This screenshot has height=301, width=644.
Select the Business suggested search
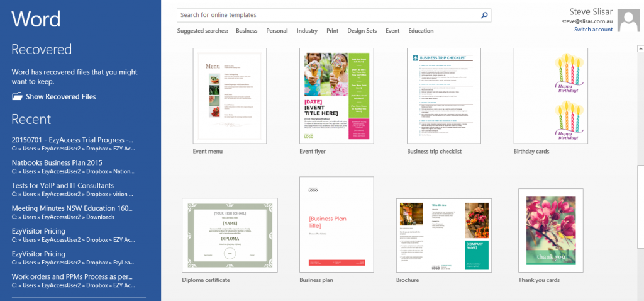pyautogui.click(x=247, y=31)
